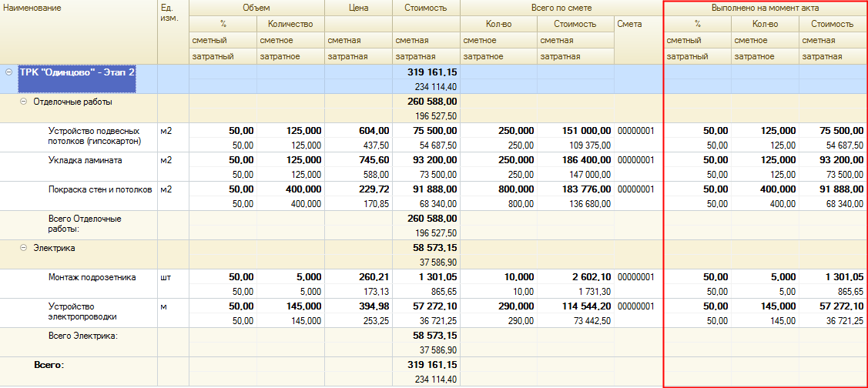
Task: Select the Покраска стен и потолков row
Action: click(99, 189)
